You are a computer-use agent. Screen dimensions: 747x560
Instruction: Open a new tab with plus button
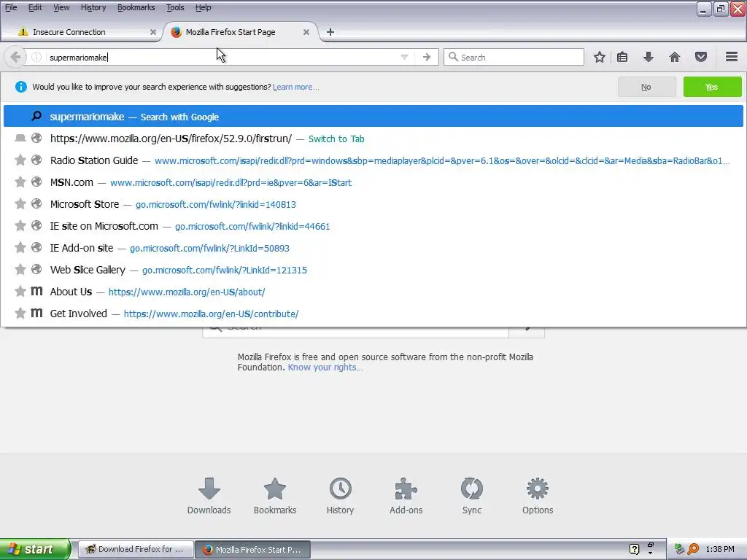point(330,32)
